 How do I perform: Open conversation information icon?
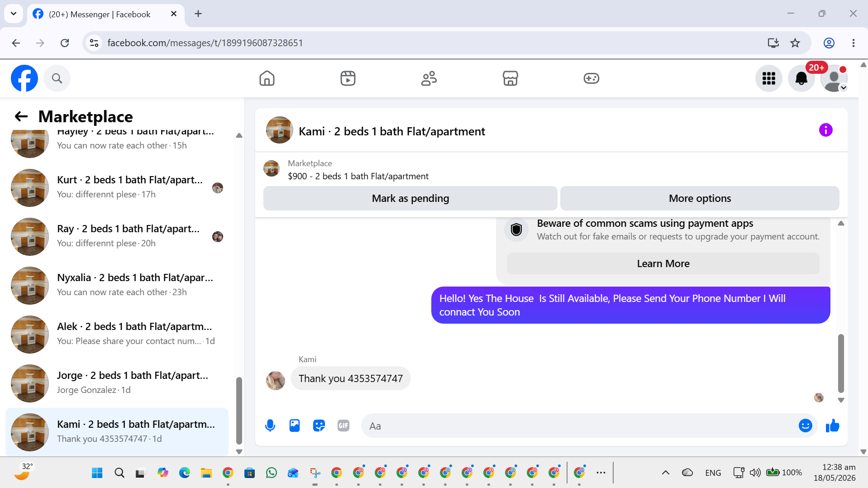click(x=826, y=130)
